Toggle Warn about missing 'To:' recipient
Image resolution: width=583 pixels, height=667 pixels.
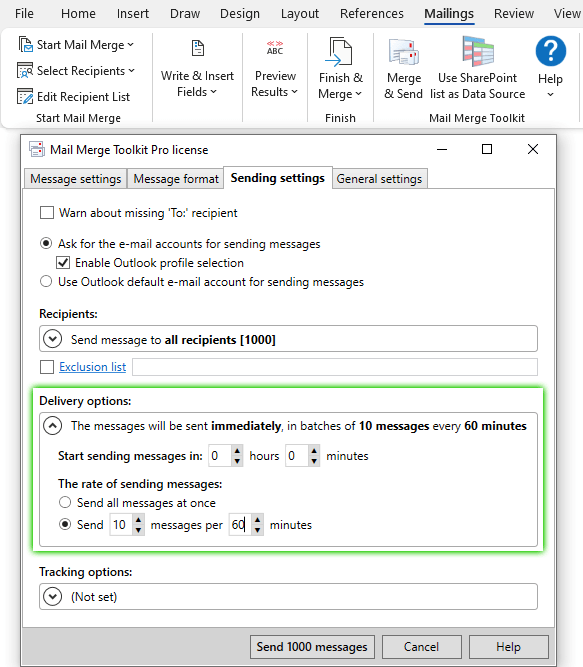coord(47,212)
